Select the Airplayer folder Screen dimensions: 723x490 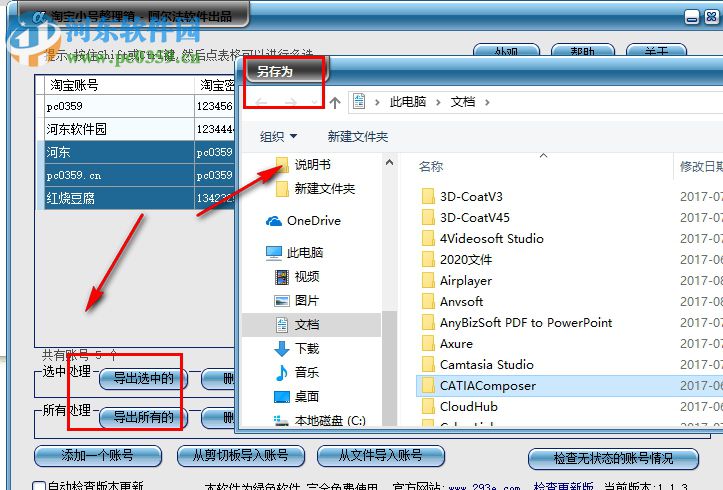[x=457, y=281]
